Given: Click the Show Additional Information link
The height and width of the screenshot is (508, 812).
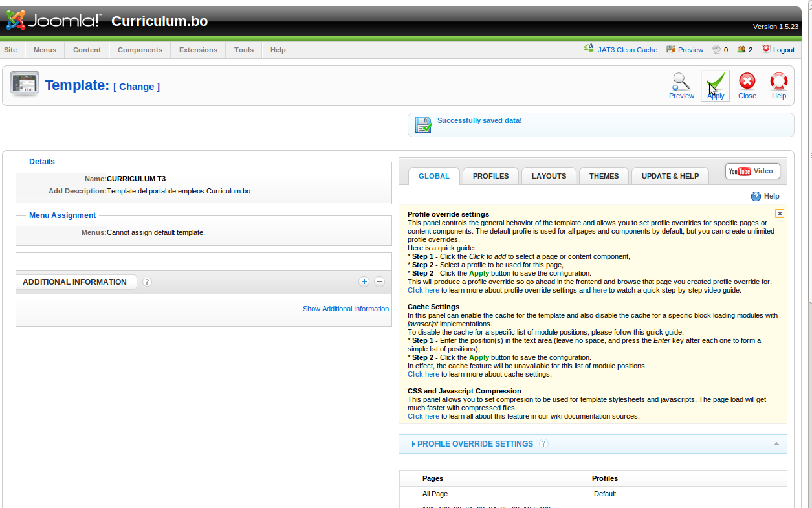Looking at the screenshot, I should (346, 309).
